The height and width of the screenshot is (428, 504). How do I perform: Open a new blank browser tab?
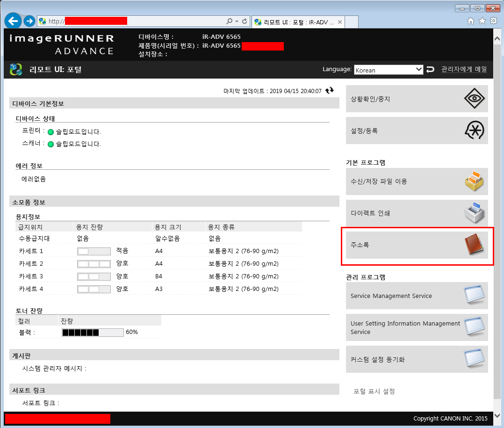(x=352, y=22)
